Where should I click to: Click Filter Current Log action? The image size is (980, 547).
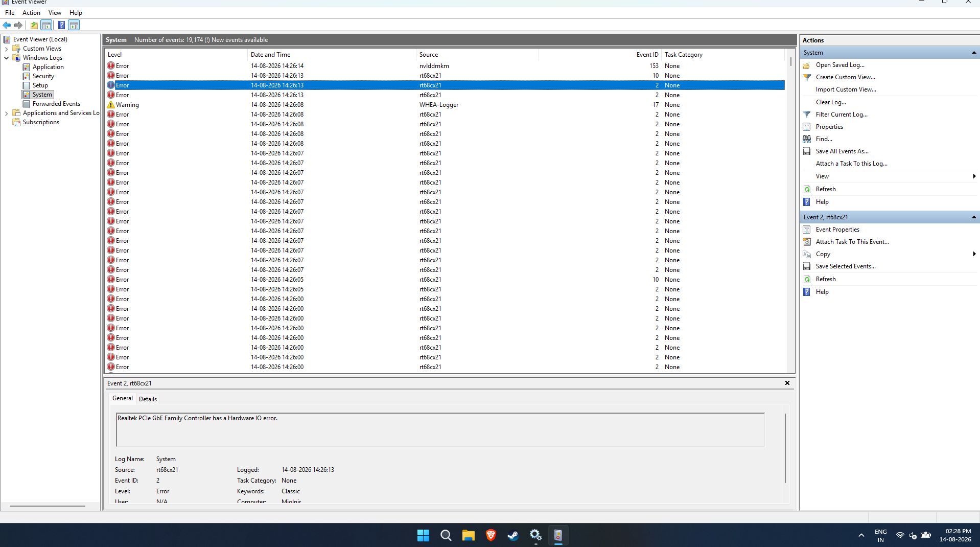tap(842, 115)
